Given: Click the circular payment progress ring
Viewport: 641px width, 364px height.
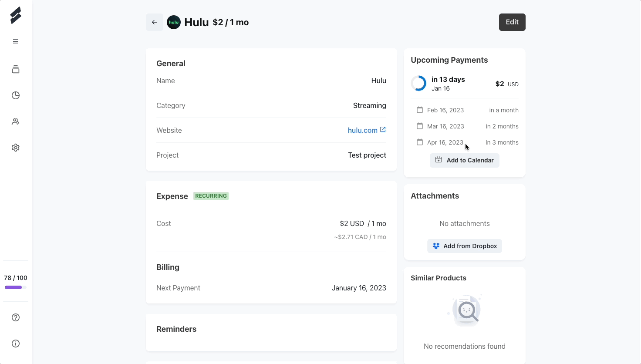Looking at the screenshot, I should coord(418,83).
